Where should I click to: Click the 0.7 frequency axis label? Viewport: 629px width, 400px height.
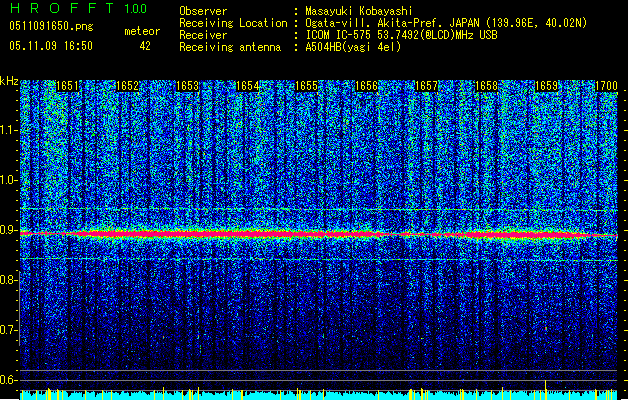tap(8, 329)
